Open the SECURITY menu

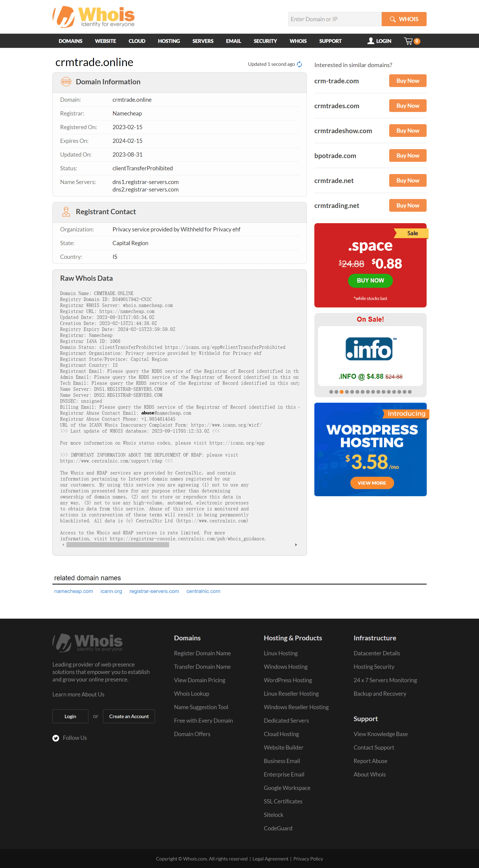265,41
